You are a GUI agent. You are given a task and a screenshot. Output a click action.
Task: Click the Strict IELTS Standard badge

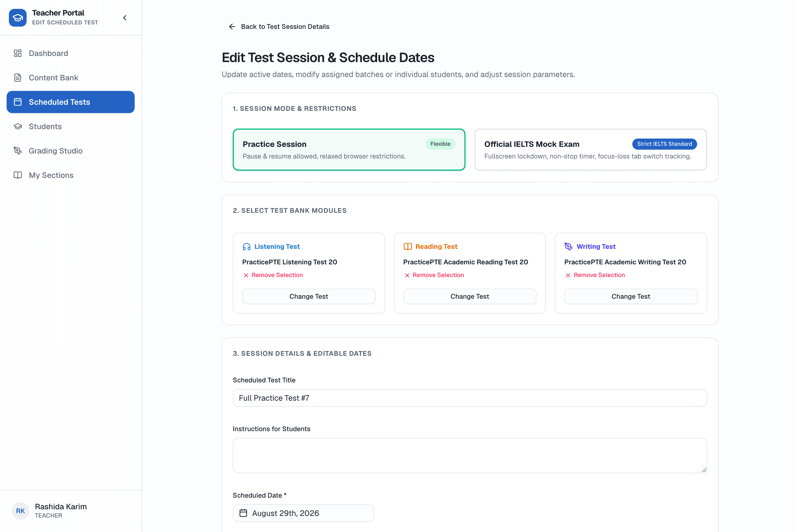click(664, 144)
